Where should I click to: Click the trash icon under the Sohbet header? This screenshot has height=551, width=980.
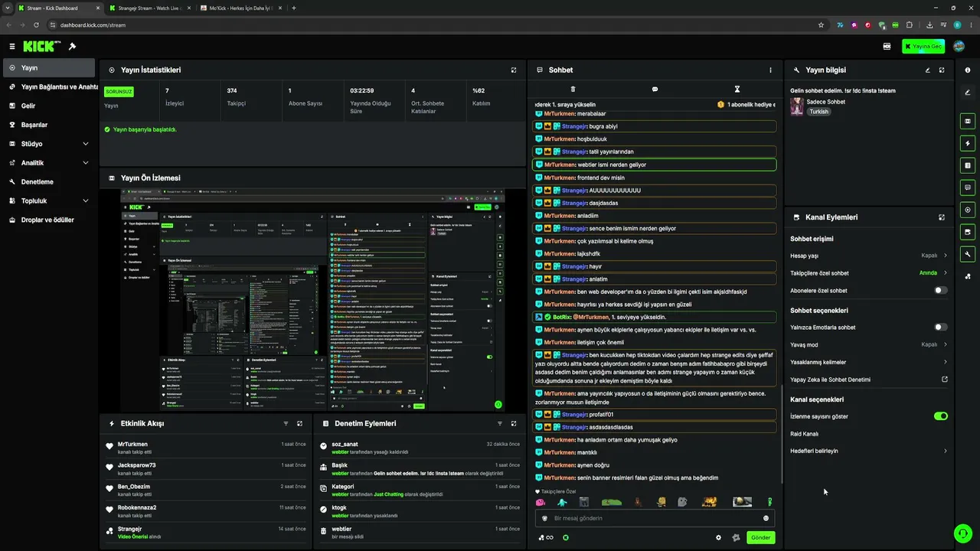point(573,90)
